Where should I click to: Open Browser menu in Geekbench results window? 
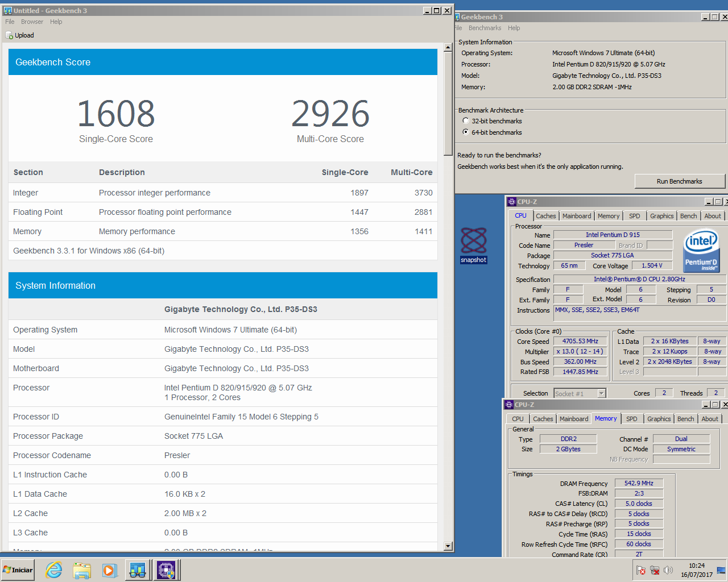(32, 22)
